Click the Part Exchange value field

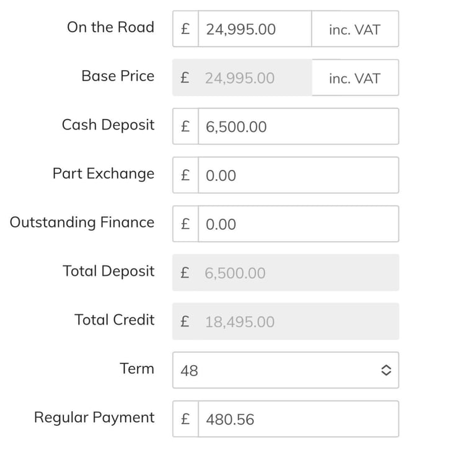(x=297, y=175)
